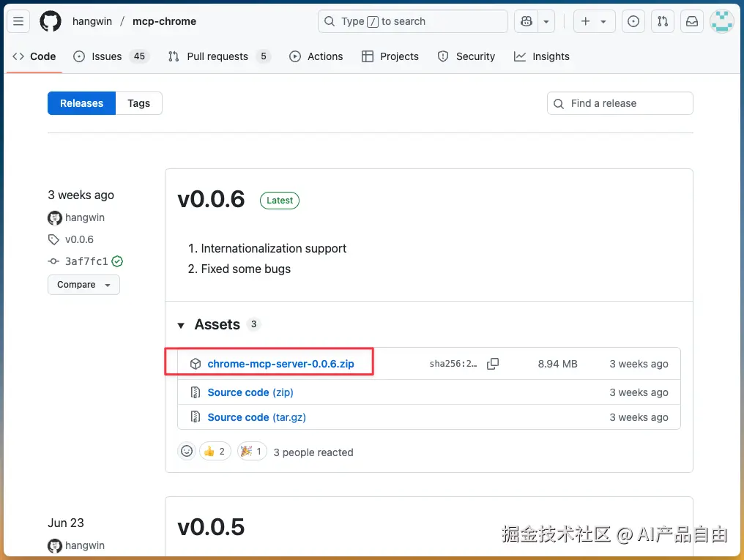Viewport: 744px width, 560px height.
Task: Open the v0.0.6 tag link
Action: tap(79, 239)
